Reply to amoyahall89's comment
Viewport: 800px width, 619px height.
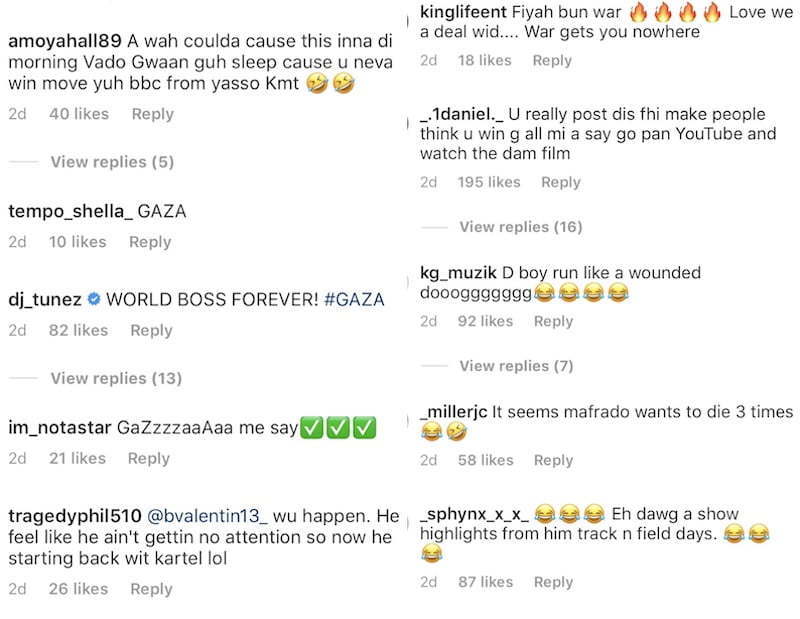(153, 114)
